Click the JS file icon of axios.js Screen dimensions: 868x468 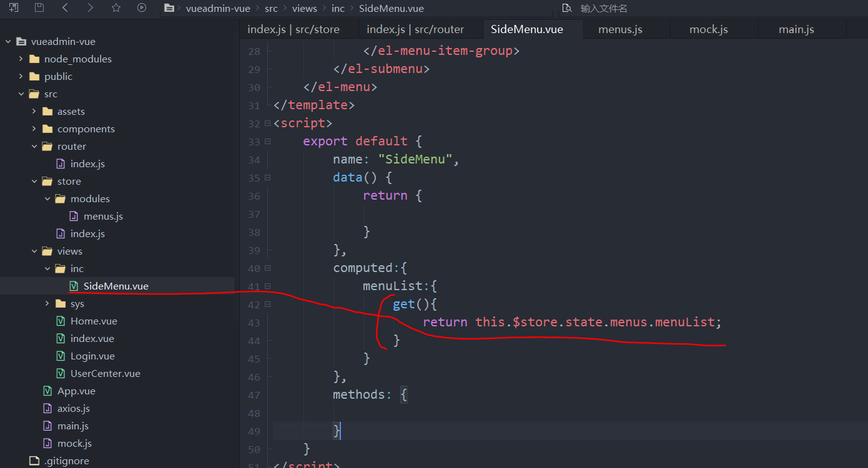[47, 409]
